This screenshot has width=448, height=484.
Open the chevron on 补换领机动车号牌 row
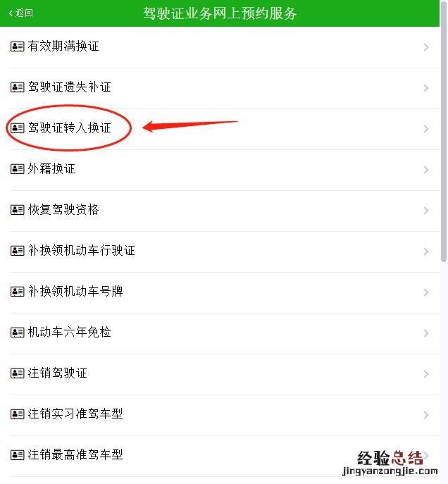pyautogui.click(x=426, y=292)
